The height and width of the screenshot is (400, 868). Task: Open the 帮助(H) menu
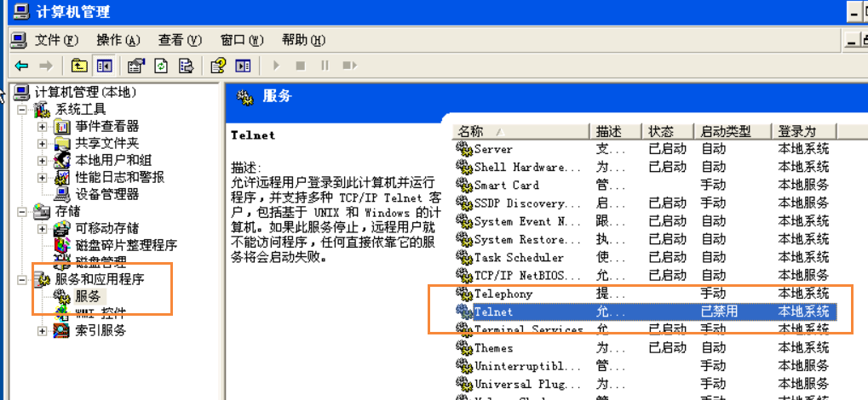point(303,40)
